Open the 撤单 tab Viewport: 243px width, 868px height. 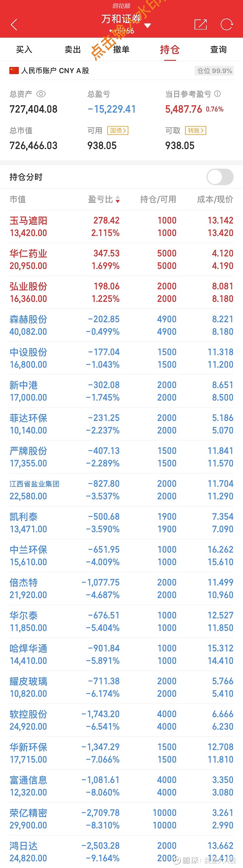121,50
